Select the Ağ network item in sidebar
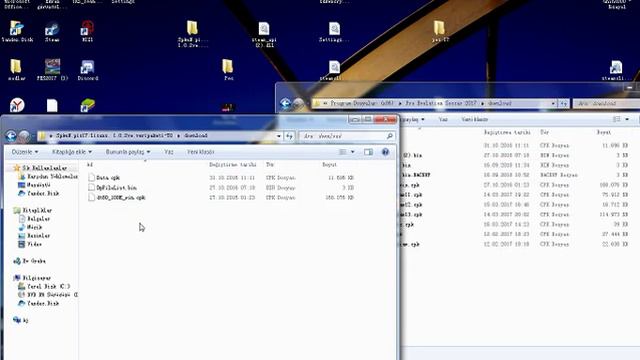Image resolution: width=640 pixels, height=360 pixels. [21, 320]
